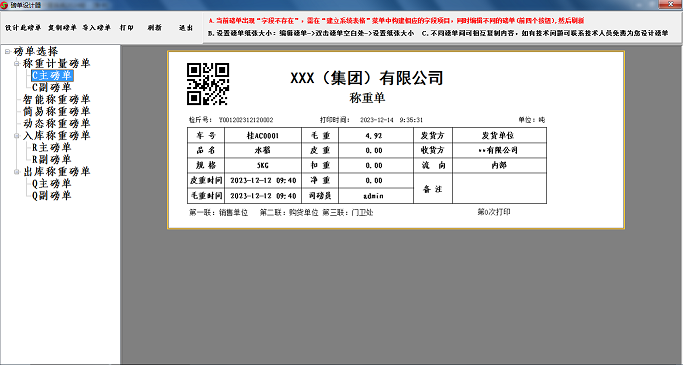Click the 刷新 toolbar button
The image size is (683, 365).
[155, 27]
